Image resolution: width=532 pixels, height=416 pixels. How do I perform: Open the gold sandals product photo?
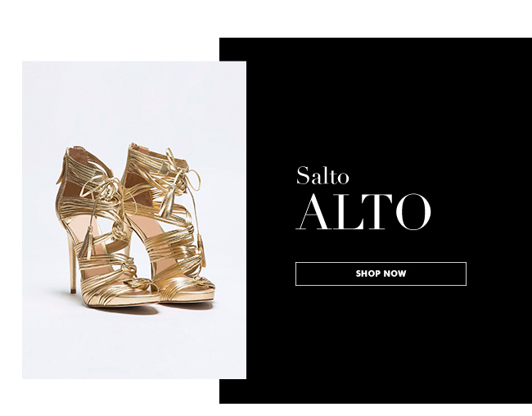coord(134,220)
